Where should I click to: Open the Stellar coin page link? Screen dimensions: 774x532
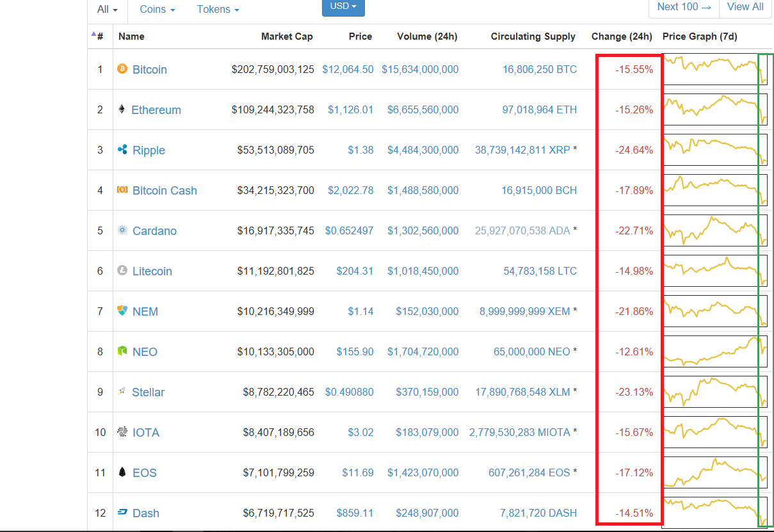click(148, 392)
